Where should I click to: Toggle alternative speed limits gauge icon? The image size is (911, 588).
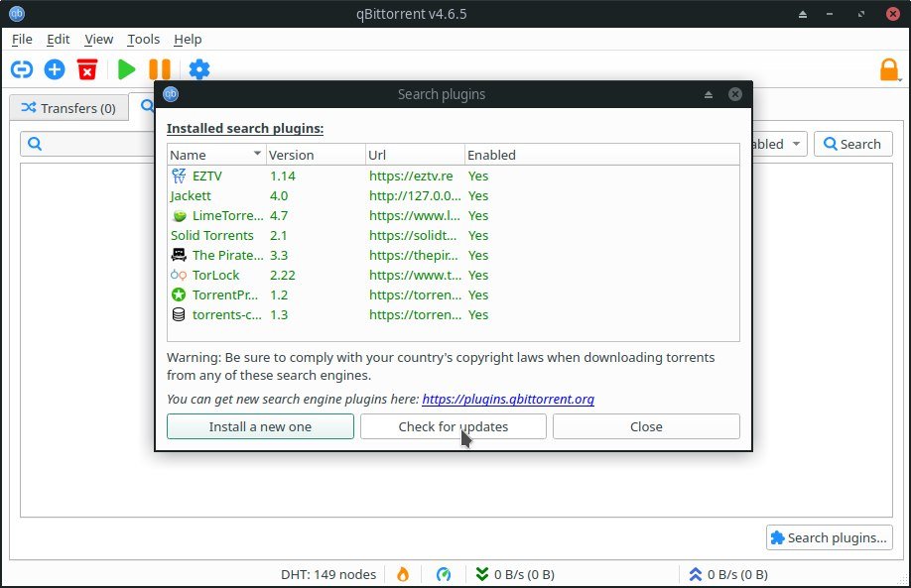pyautogui.click(x=444, y=574)
